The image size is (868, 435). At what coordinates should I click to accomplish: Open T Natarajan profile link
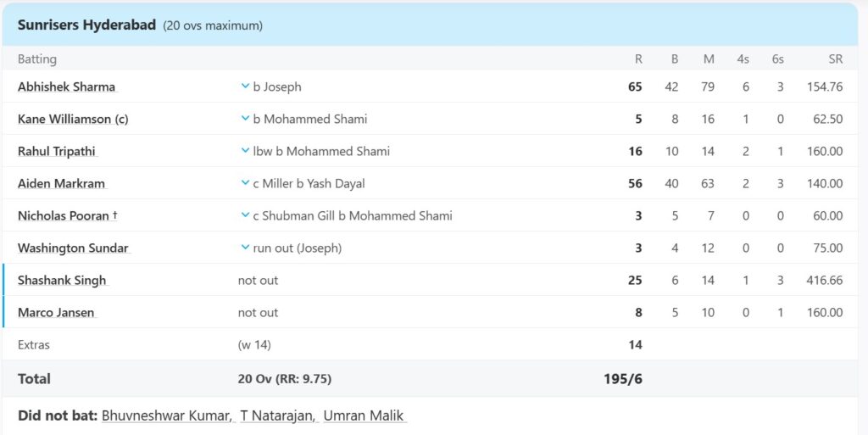(x=278, y=415)
